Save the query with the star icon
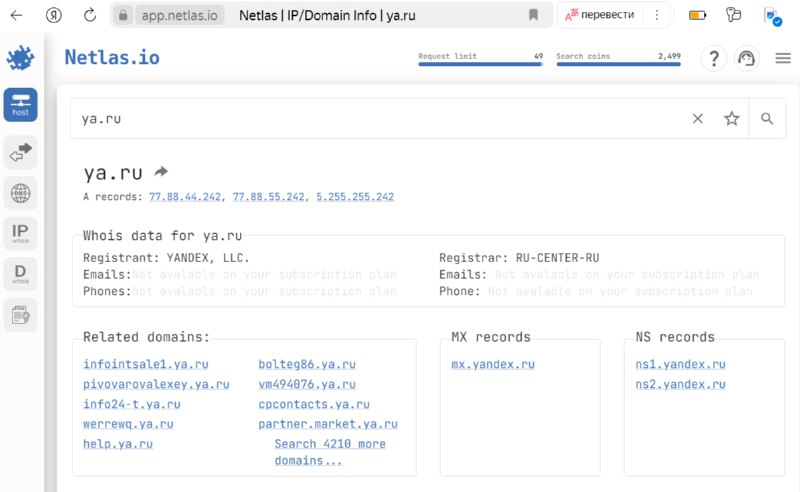The height and width of the screenshot is (492, 800). [732, 118]
